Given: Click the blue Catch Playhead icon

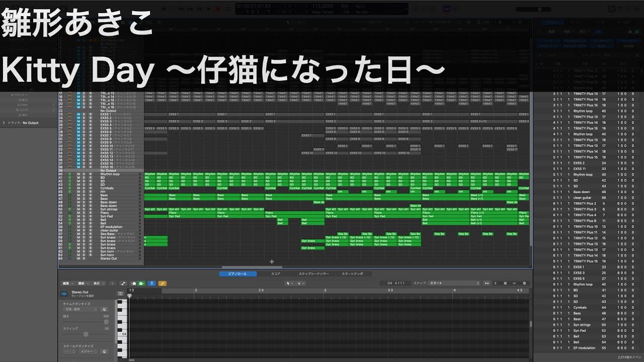Looking at the screenshot, I should click(151, 283).
